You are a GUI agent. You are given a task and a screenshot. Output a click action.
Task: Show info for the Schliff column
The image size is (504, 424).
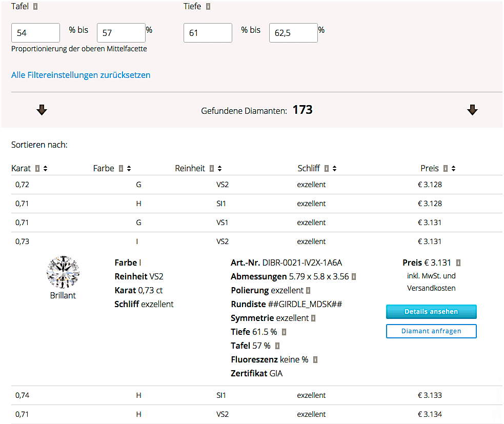coord(326,169)
